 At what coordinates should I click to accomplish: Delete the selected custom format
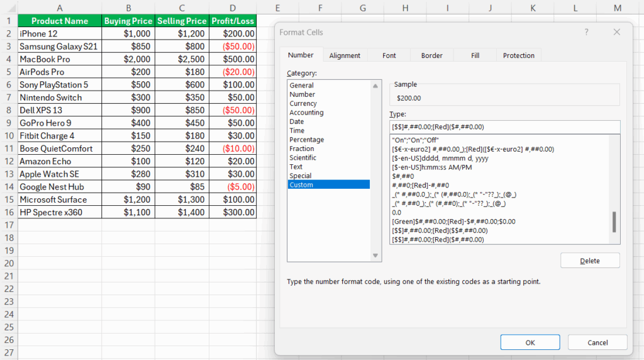[x=589, y=261]
